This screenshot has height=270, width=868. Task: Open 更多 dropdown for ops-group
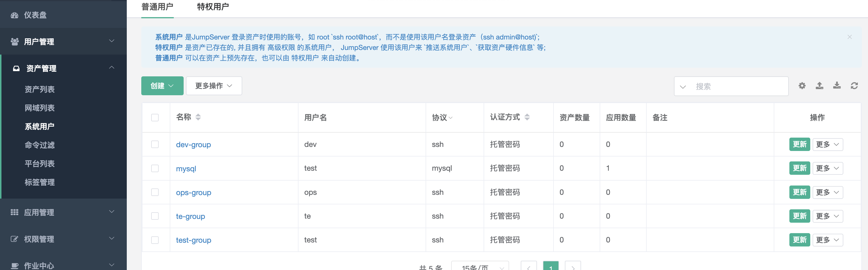coord(828,192)
